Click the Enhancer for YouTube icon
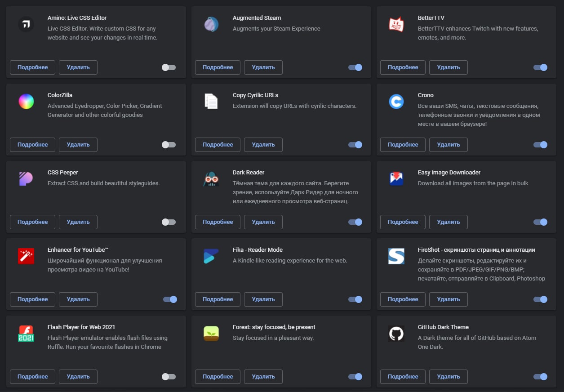The image size is (564, 392). pos(26,256)
